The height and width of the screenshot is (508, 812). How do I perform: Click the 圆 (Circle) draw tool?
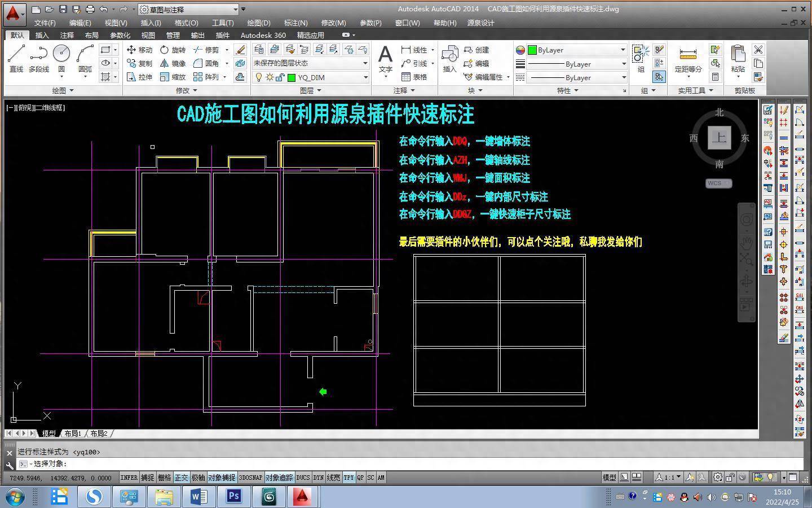tap(61, 59)
